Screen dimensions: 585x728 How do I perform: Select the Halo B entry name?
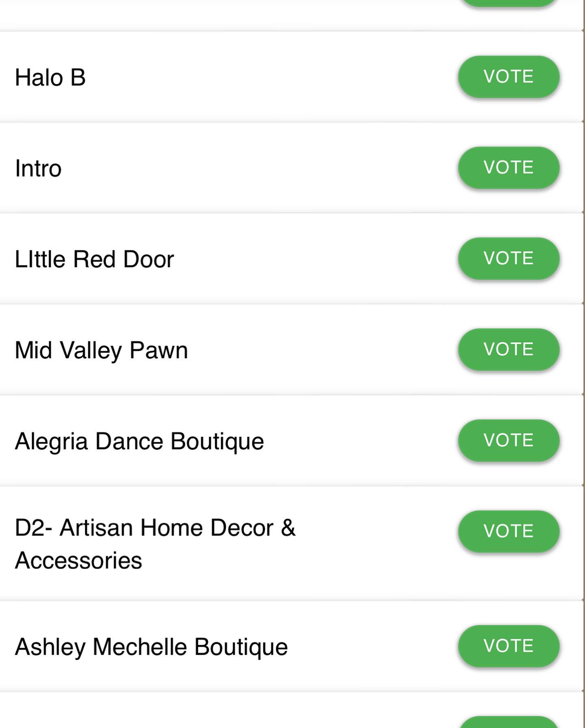pos(50,77)
